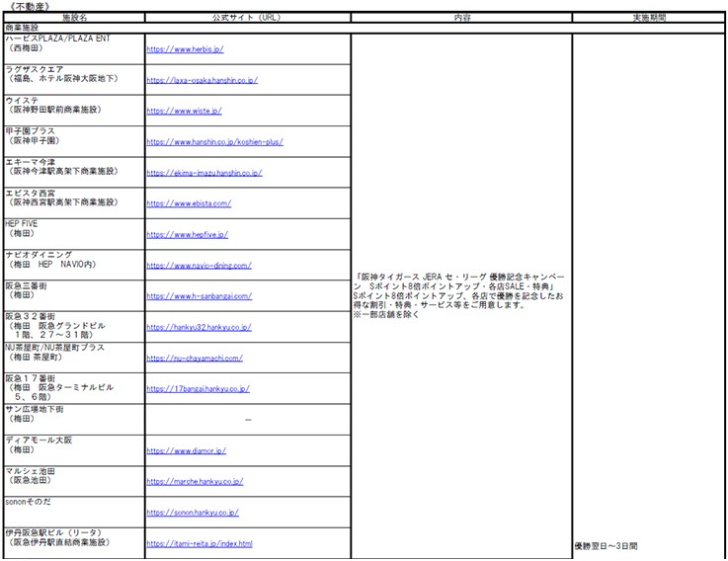The height and width of the screenshot is (561, 728).
Task: Select the 内容 column header
Action: click(x=461, y=18)
